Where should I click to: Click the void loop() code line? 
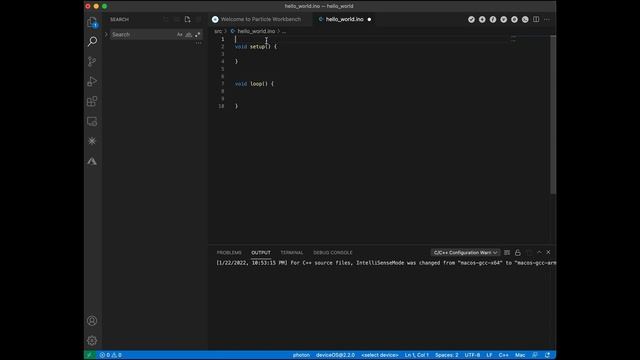pyautogui.click(x=254, y=84)
